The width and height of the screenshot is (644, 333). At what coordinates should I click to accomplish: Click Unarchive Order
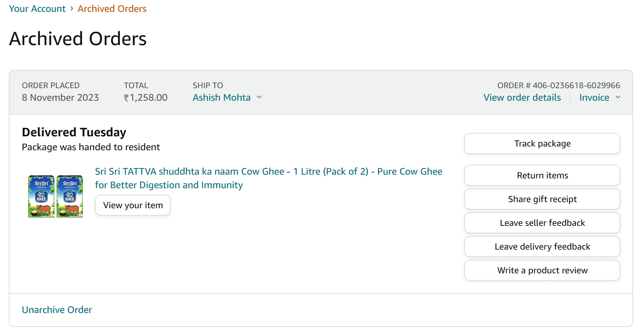tap(57, 310)
